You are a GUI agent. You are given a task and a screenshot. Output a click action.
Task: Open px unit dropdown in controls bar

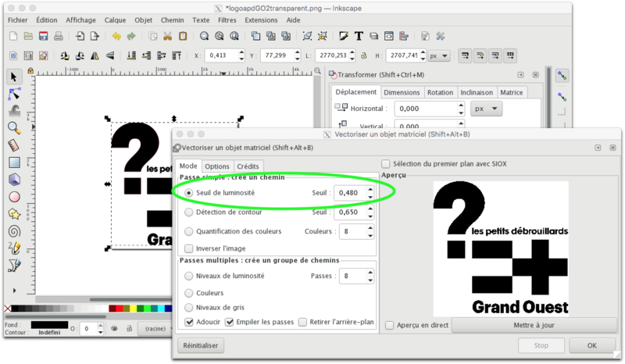439,55
